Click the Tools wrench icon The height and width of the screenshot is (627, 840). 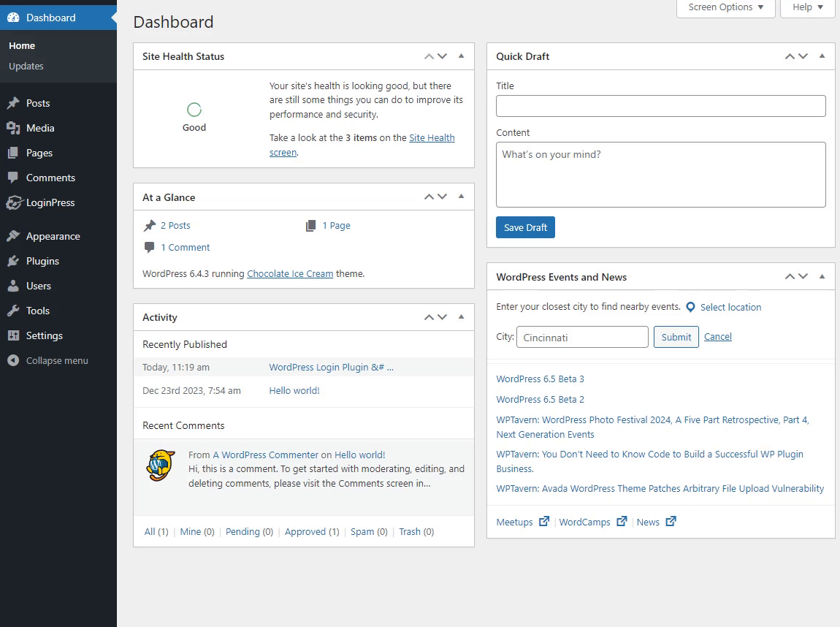coord(13,311)
